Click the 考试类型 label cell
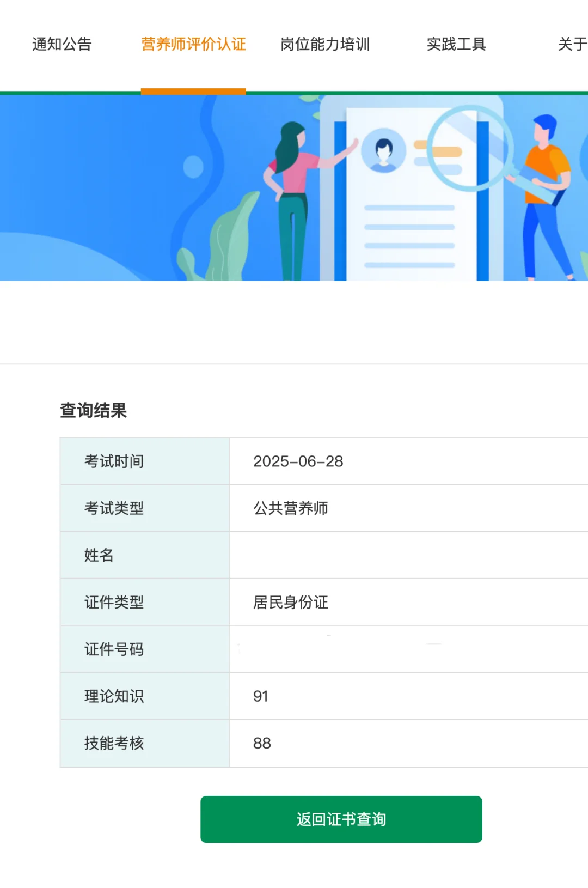Screen dimensions: 588x888 145,508
